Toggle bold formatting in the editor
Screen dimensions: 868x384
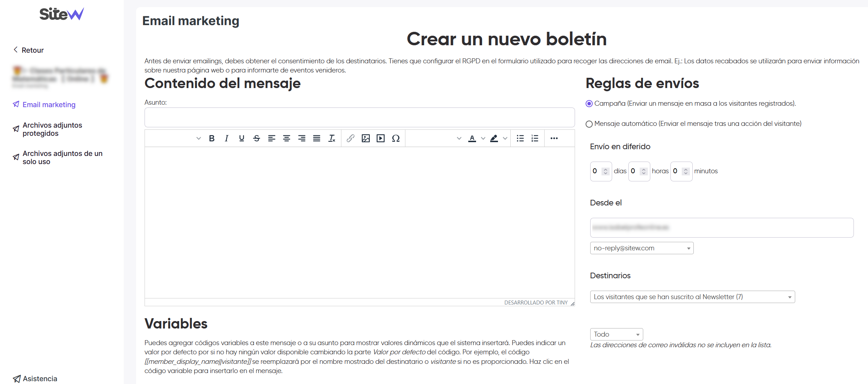click(x=212, y=138)
